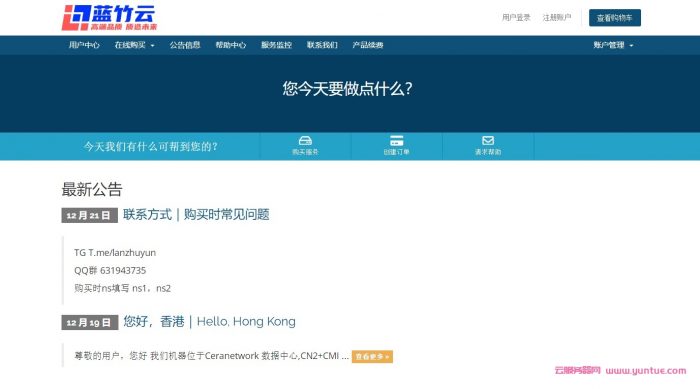The image size is (700, 389).
Task: Click the Ceranetwork announcement excerpt text
Action: 212,356
